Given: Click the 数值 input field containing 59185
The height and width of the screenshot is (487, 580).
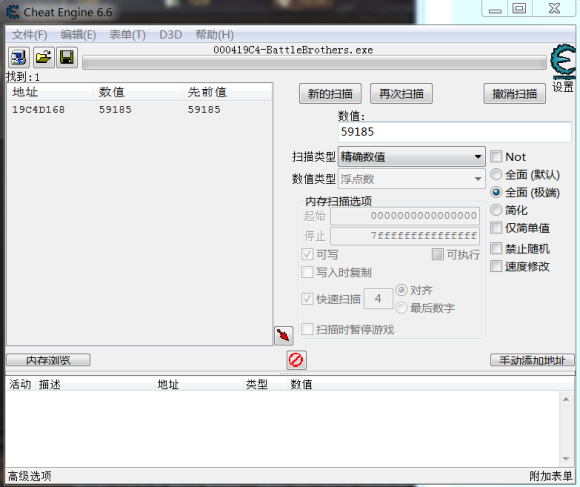Looking at the screenshot, I should 455,132.
